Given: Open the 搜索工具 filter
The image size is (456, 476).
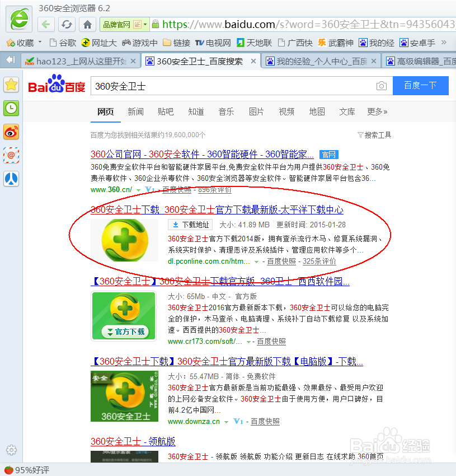Looking at the screenshot, I should tap(374, 135).
